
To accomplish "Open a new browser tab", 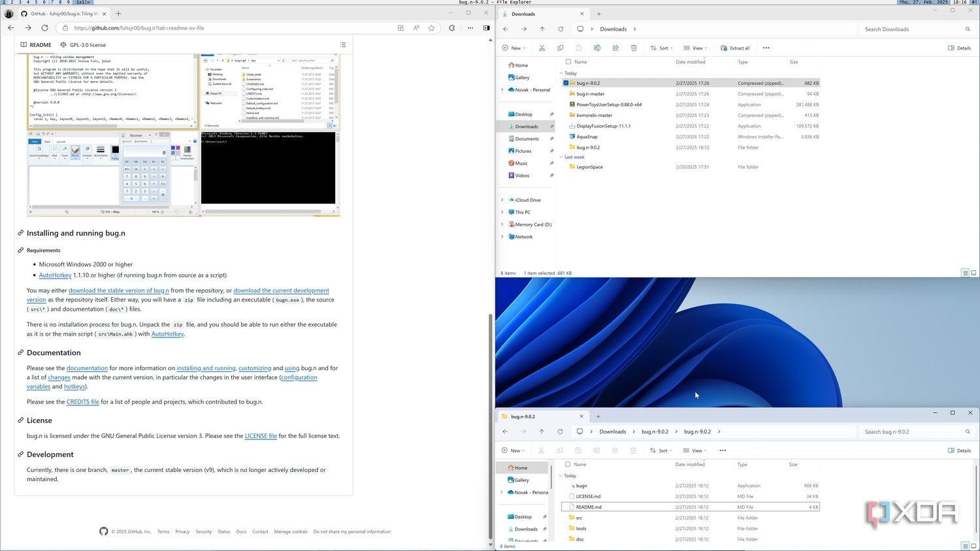I will 118,13.
